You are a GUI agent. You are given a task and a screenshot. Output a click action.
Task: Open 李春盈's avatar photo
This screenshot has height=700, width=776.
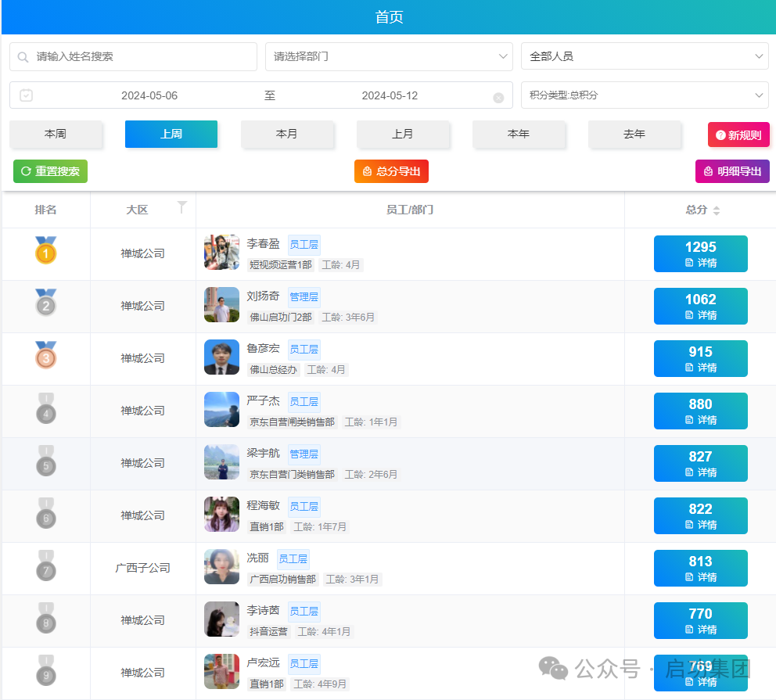click(x=221, y=253)
